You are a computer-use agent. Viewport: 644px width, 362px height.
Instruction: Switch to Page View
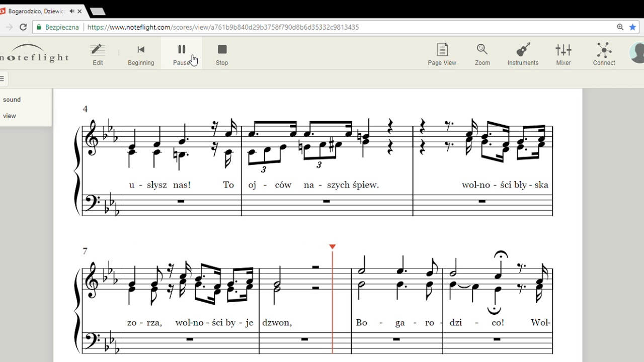[442, 55]
